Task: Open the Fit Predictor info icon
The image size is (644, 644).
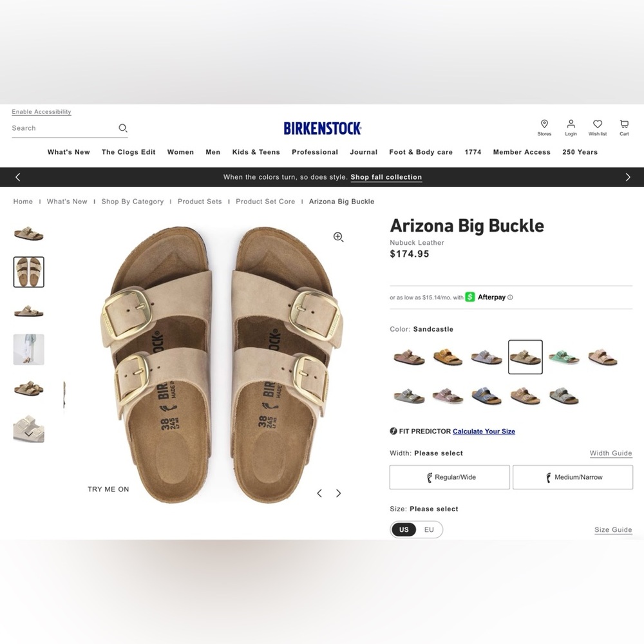Action: (392, 431)
